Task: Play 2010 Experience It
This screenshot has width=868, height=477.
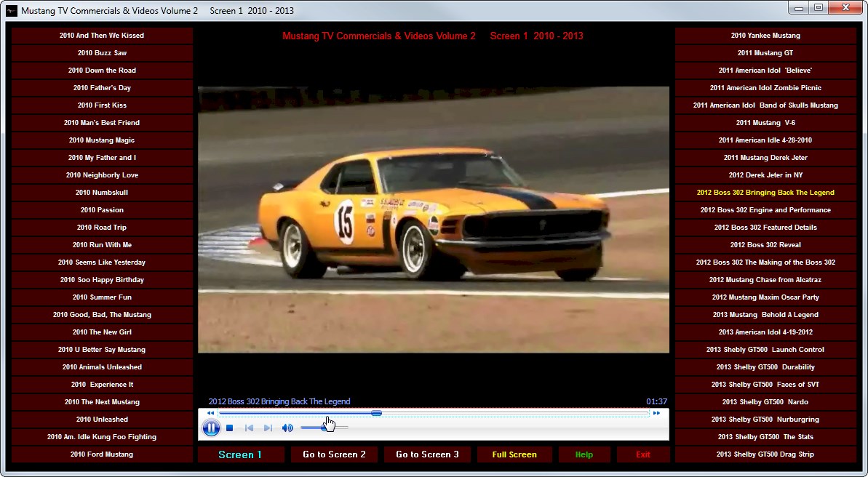Action: (x=102, y=384)
